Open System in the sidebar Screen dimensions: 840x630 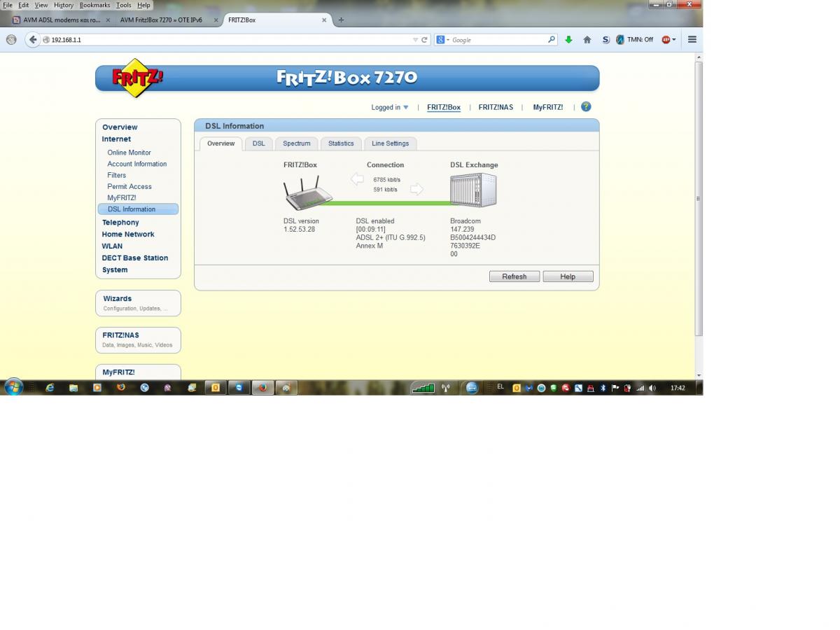tap(115, 270)
